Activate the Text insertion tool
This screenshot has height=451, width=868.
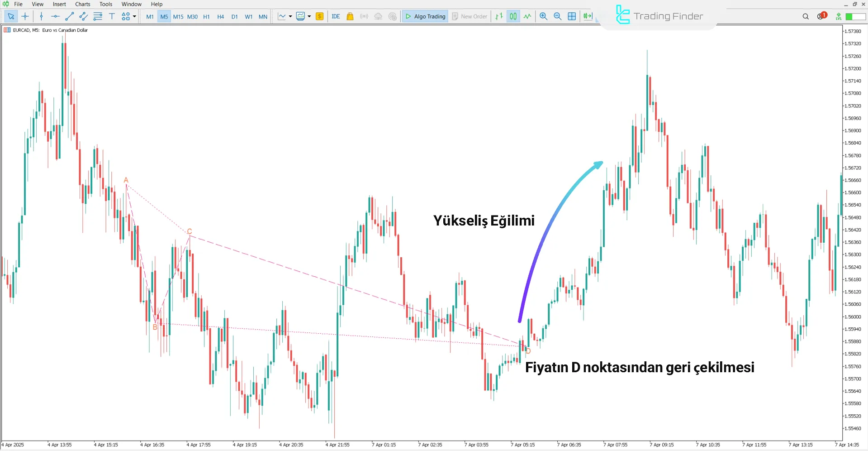point(112,16)
